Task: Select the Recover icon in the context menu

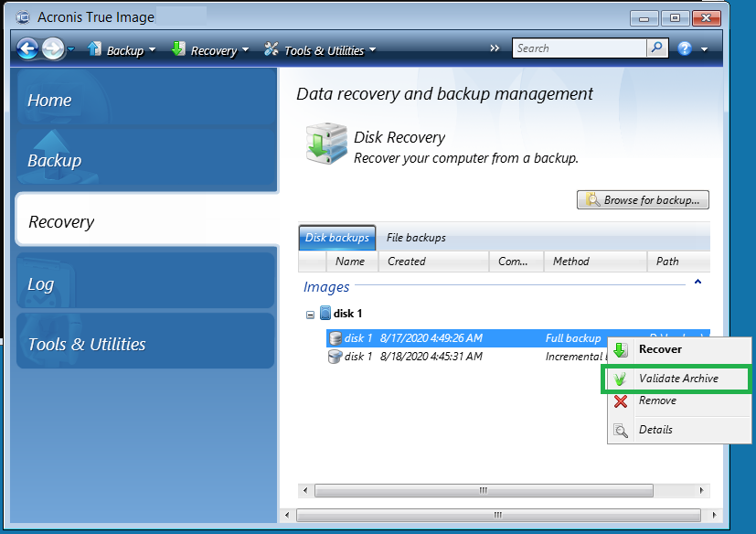Action: 623,349
